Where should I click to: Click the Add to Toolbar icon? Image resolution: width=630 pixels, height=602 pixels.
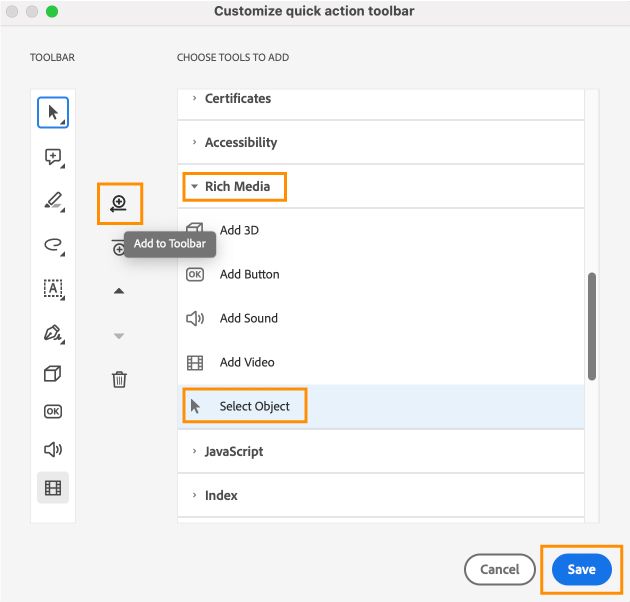coord(119,204)
